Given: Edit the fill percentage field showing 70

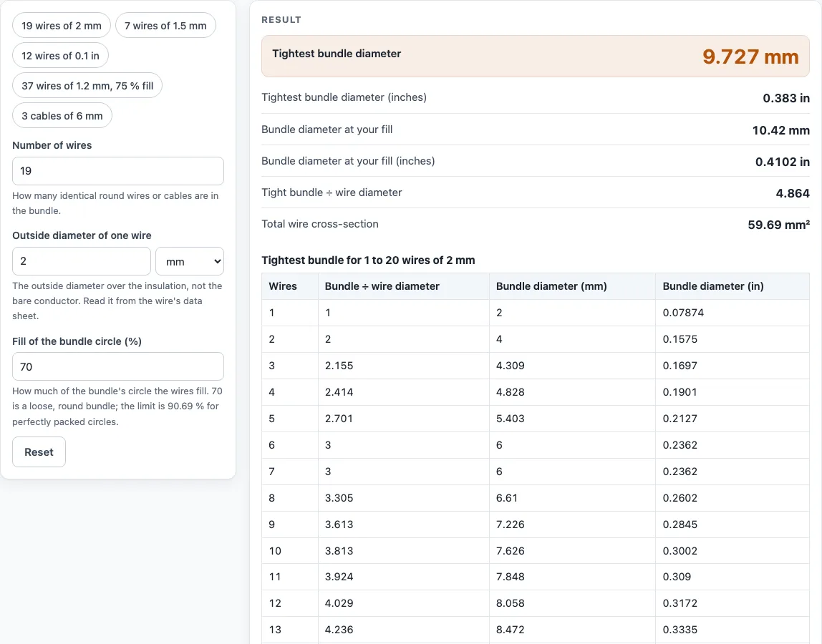Looking at the screenshot, I should point(118,366).
